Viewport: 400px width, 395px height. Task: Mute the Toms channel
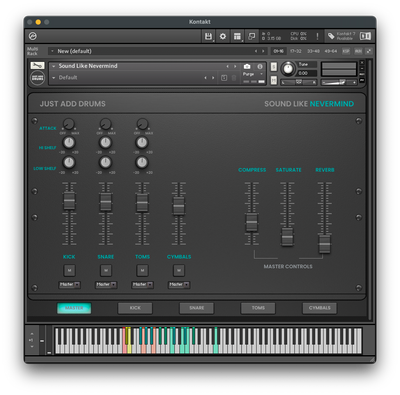[142, 270]
